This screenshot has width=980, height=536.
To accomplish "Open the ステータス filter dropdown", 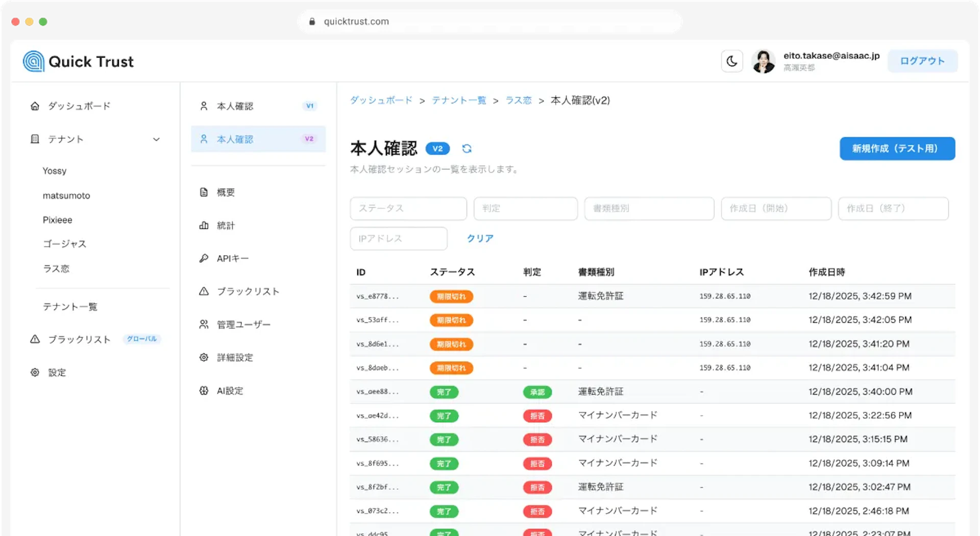I will click(408, 209).
